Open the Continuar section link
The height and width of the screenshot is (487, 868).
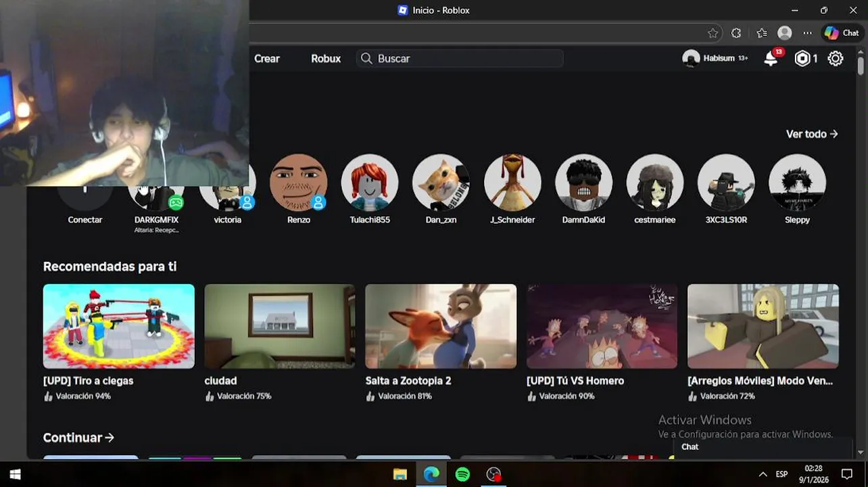pyautogui.click(x=78, y=438)
